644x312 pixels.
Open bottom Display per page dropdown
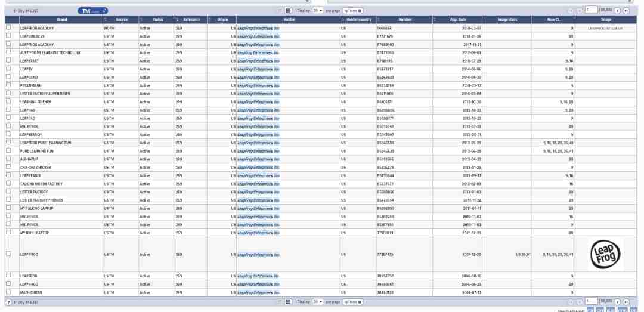pos(318,302)
